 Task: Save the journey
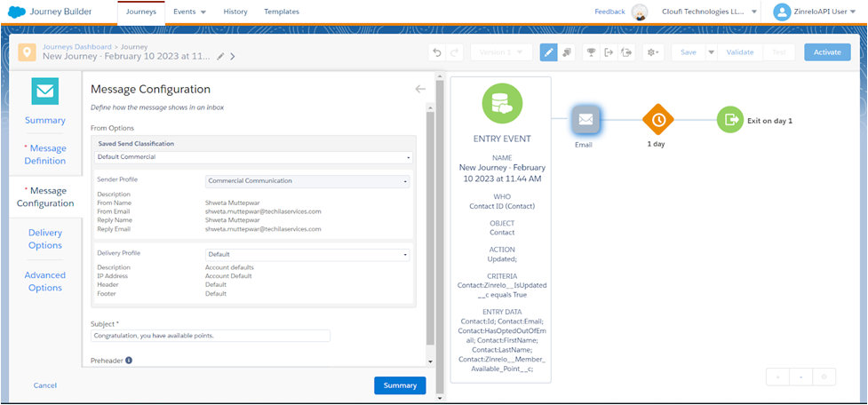point(688,52)
